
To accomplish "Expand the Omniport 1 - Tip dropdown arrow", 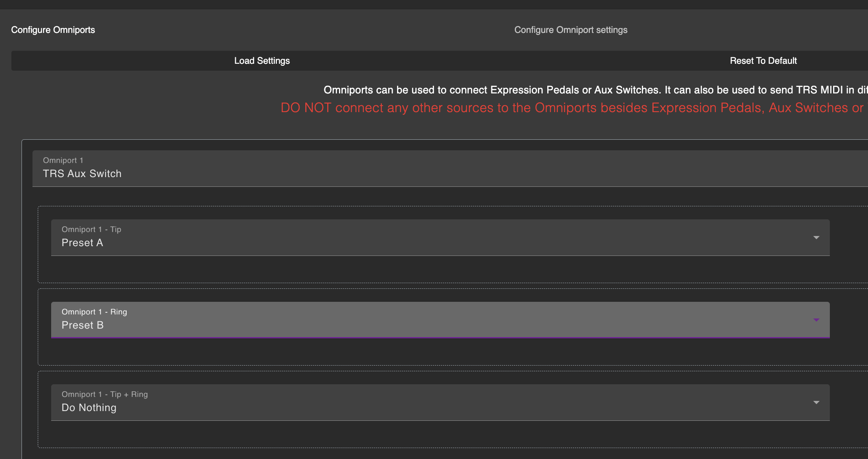I will pyautogui.click(x=816, y=238).
